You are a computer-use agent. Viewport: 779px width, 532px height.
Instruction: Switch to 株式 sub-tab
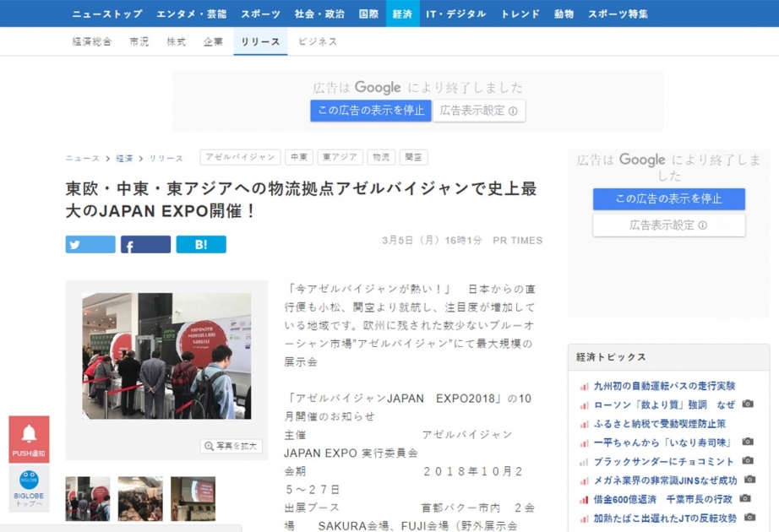pos(177,41)
